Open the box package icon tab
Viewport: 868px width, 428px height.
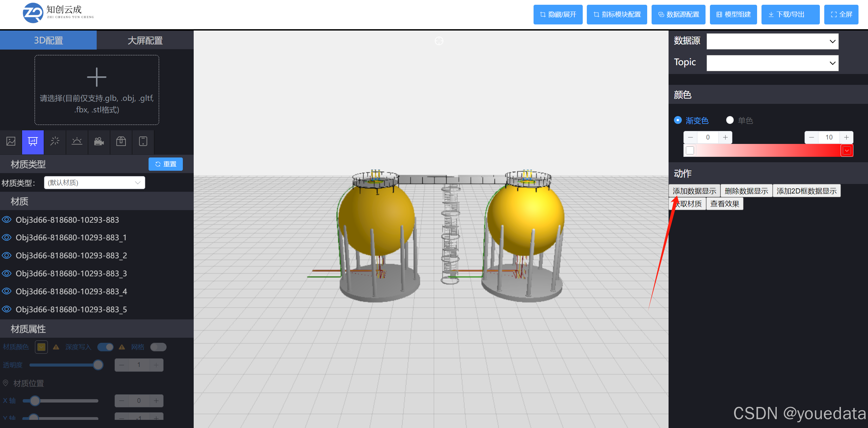click(121, 141)
